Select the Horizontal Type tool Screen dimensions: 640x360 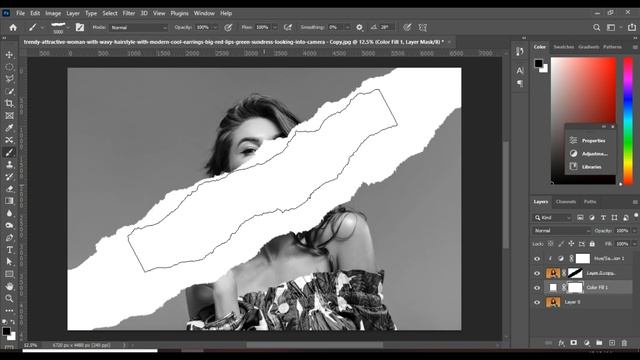coord(9,250)
